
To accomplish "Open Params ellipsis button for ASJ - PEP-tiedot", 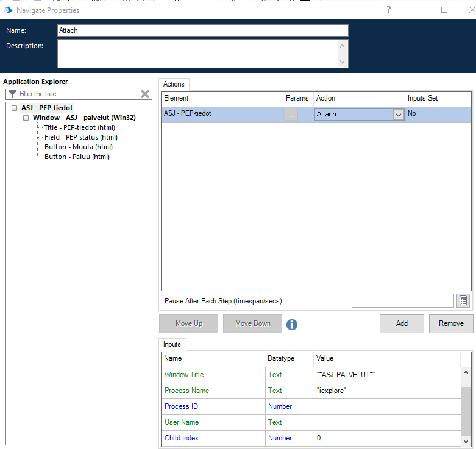I will click(x=291, y=114).
